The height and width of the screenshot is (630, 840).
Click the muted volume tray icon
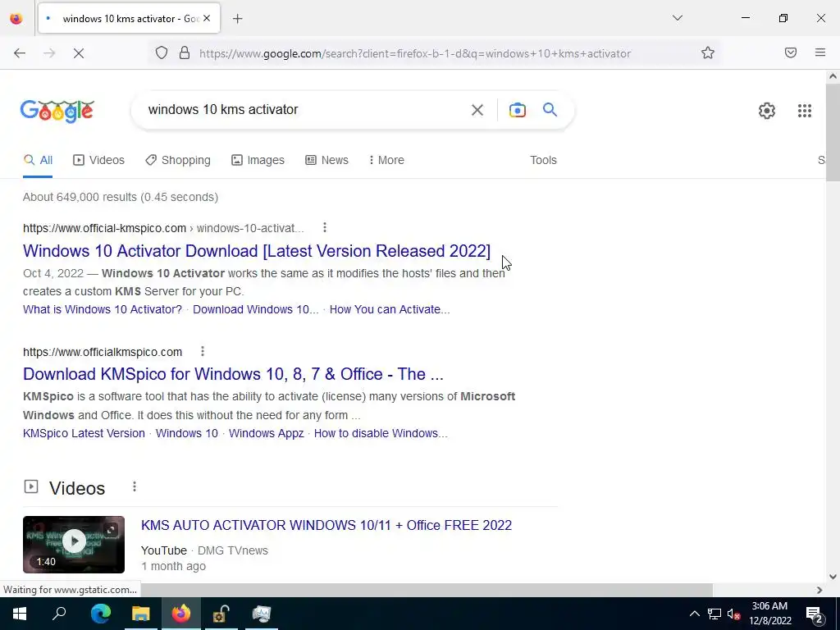click(x=733, y=614)
